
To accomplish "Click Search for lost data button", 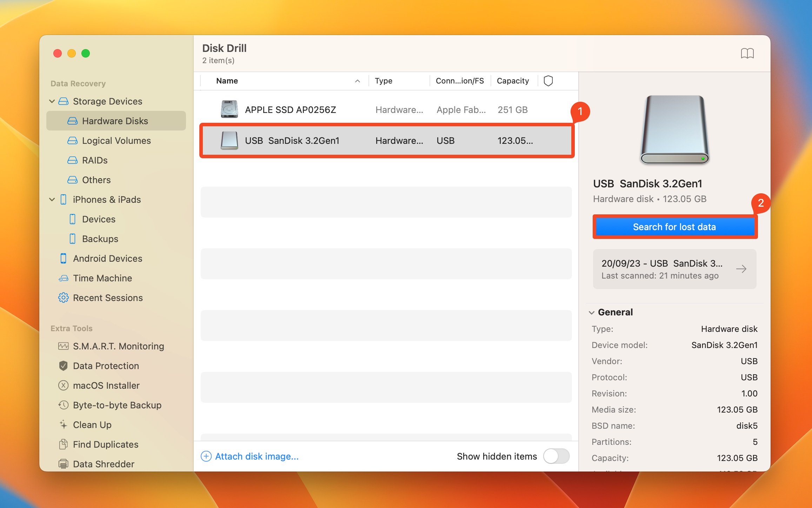I will (x=674, y=227).
